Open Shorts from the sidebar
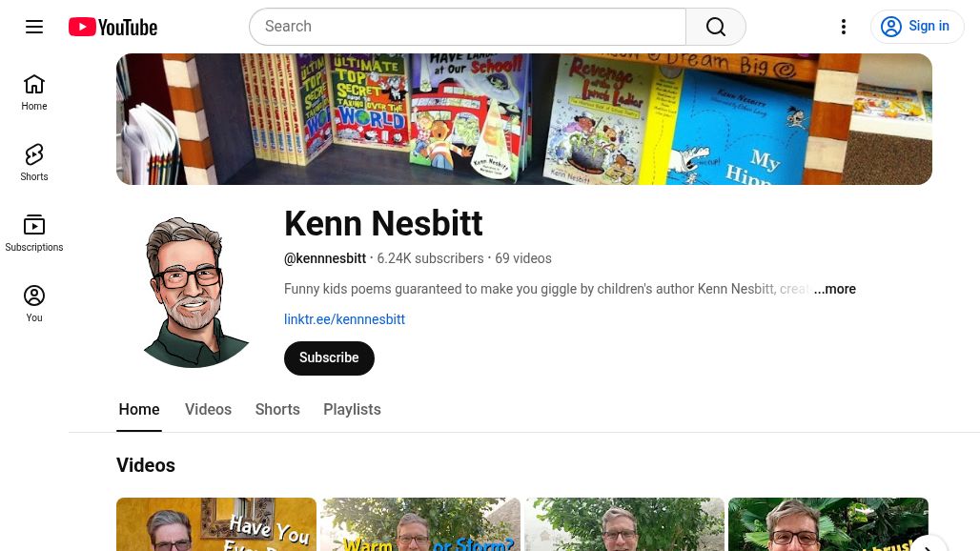The height and width of the screenshot is (551, 980). 33,163
